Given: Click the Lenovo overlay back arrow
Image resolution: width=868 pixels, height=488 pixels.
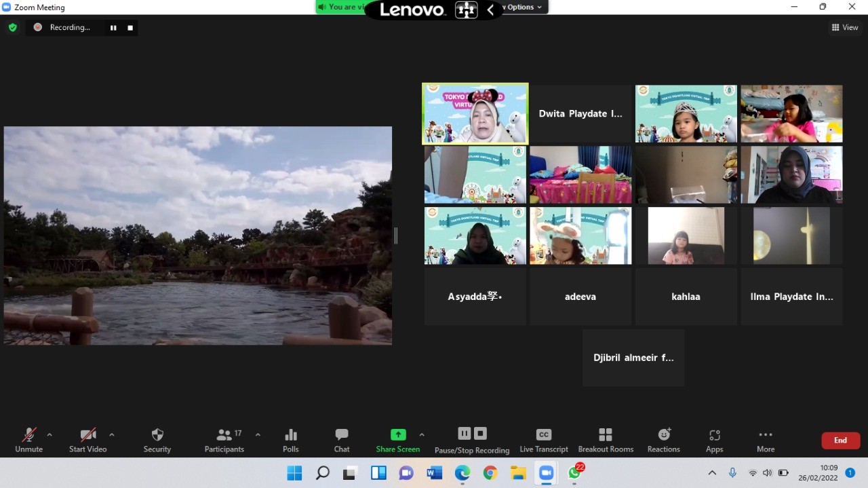Looking at the screenshot, I should point(490,10).
